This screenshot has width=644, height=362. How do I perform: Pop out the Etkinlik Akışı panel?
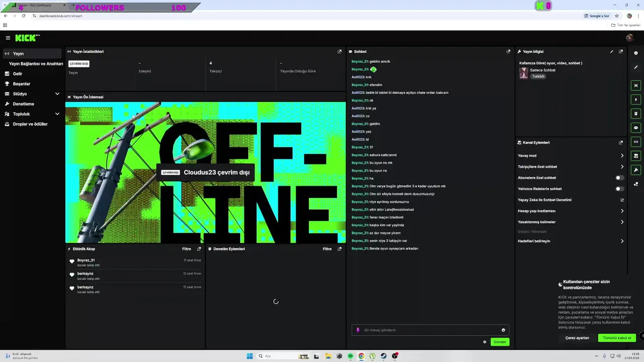coord(199,249)
